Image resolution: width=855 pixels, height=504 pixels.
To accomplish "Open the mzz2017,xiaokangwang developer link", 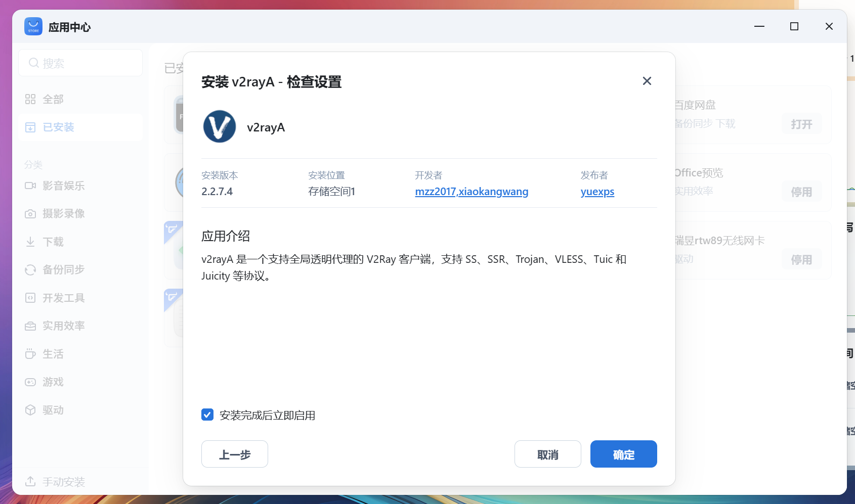I will [471, 192].
